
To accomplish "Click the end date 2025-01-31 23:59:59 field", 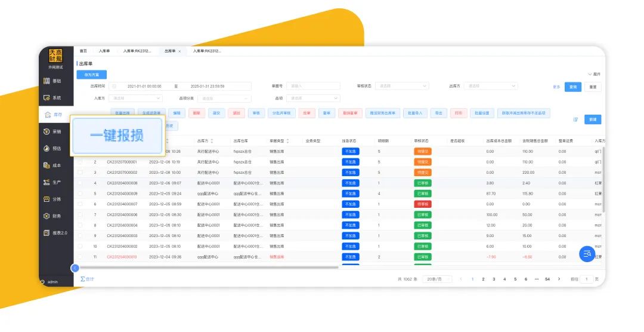I will [208, 87].
